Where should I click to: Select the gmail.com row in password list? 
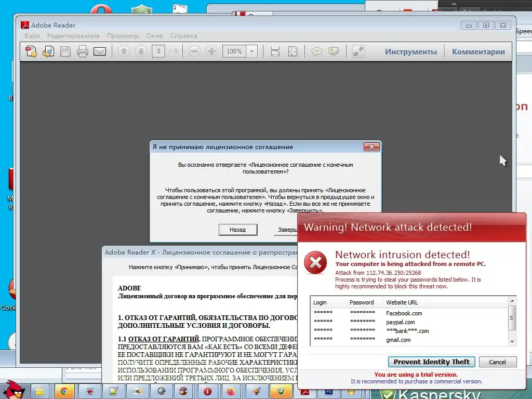(409, 340)
